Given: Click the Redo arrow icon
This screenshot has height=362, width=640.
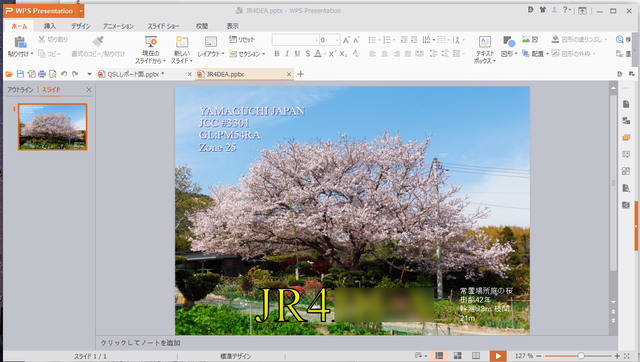Looking at the screenshot, I should pyautogui.click(x=75, y=74).
